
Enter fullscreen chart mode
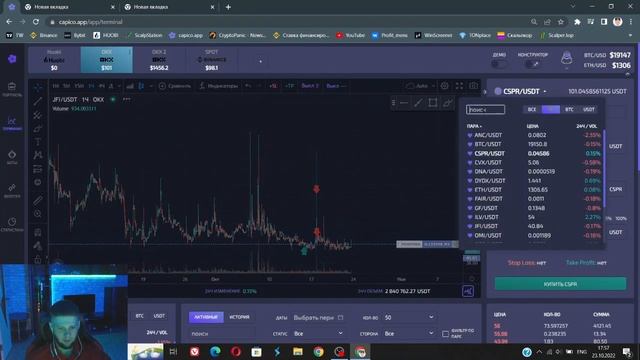459,86
